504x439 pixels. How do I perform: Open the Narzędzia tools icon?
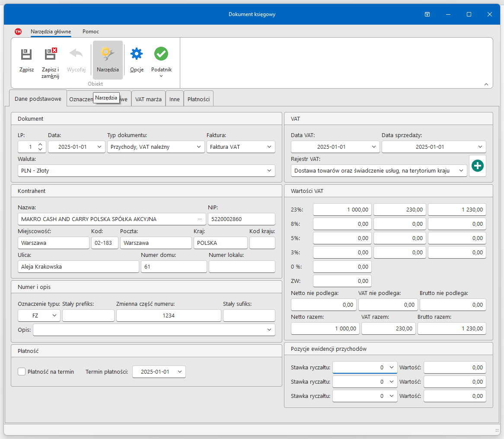point(108,54)
